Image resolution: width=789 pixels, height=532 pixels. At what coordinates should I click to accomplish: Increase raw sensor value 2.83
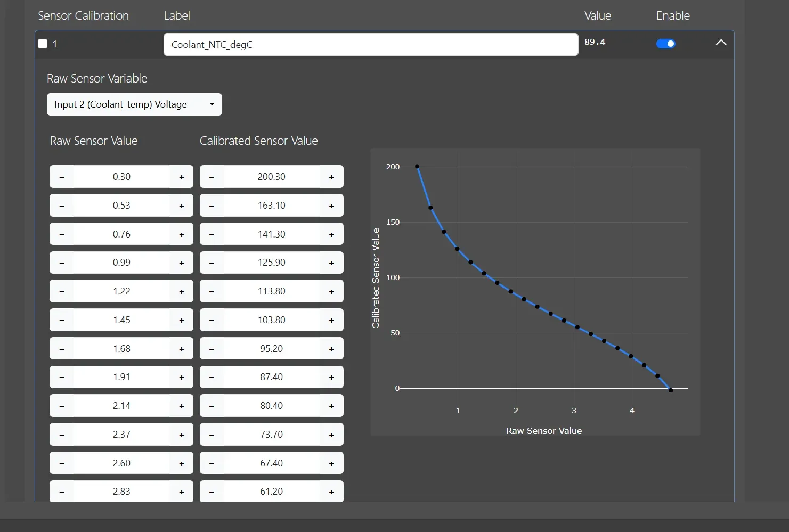(x=182, y=492)
